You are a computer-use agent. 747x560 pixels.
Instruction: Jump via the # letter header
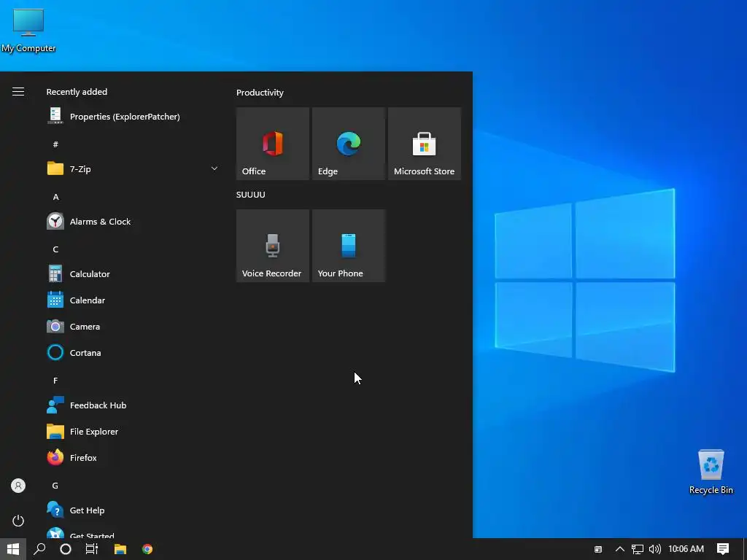(x=55, y=144)
